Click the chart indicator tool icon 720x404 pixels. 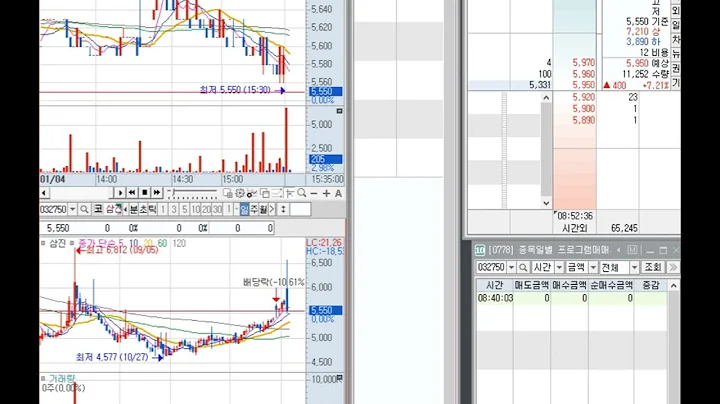point(252,193)
